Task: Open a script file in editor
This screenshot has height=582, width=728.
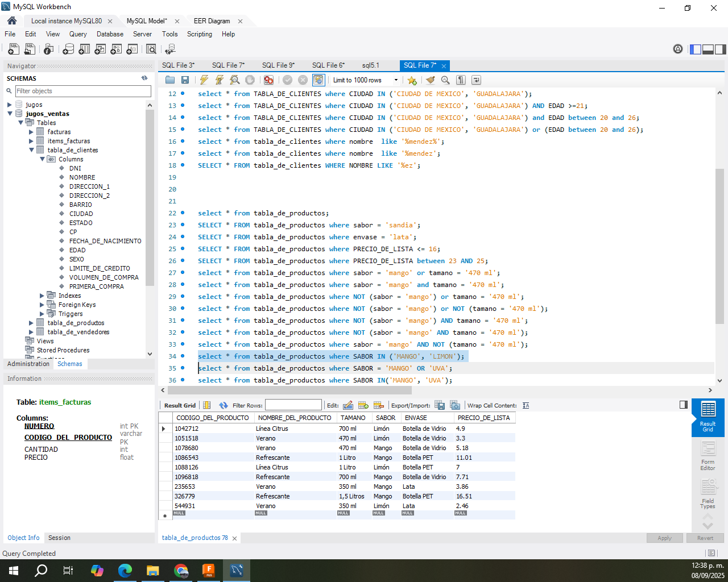Action: 170,80
